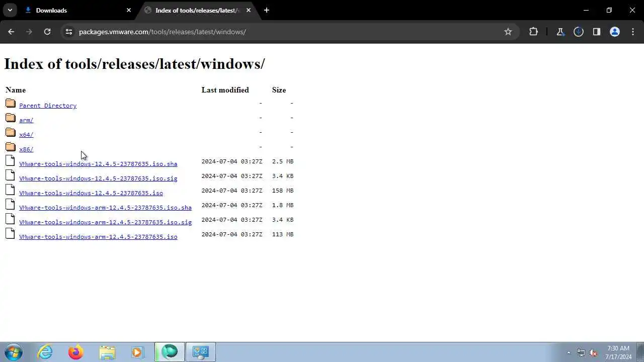Open Chrome three-dot menu
Screen dimensions: 644x362
click(633, 32)
